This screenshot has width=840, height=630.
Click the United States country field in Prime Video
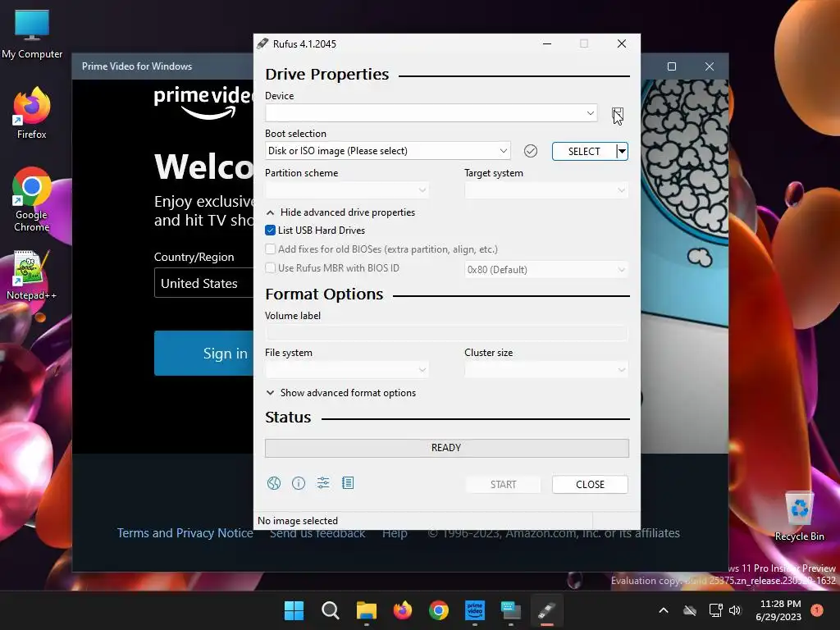pyautogui.click(x=204, y=283)
